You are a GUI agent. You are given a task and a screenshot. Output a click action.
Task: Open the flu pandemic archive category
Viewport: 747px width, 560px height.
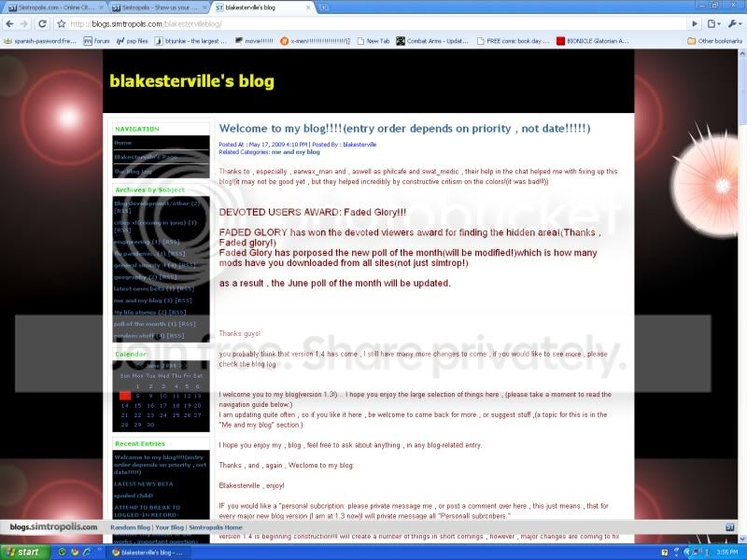136,254
